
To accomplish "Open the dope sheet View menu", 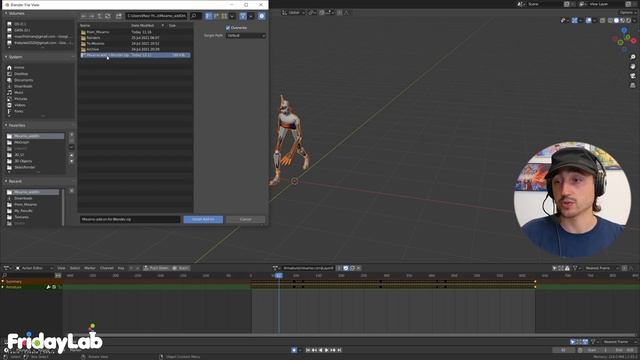I will pyautogui.click(x=61, y=268).
